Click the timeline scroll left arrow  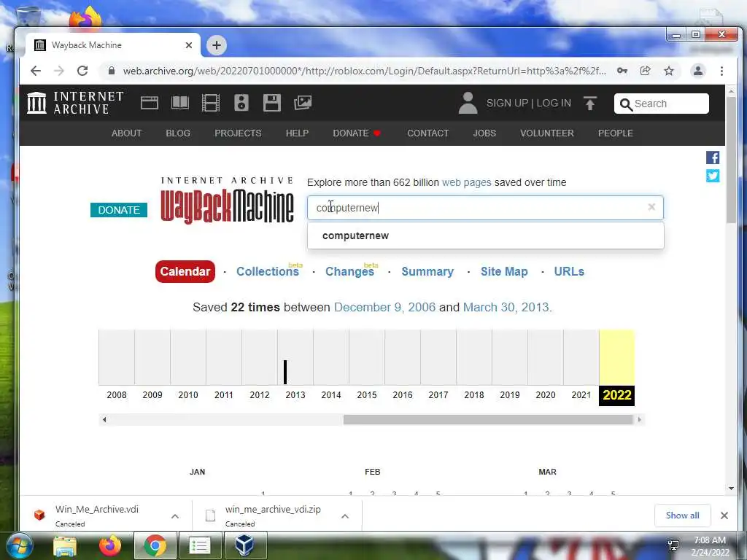point(104,419)
